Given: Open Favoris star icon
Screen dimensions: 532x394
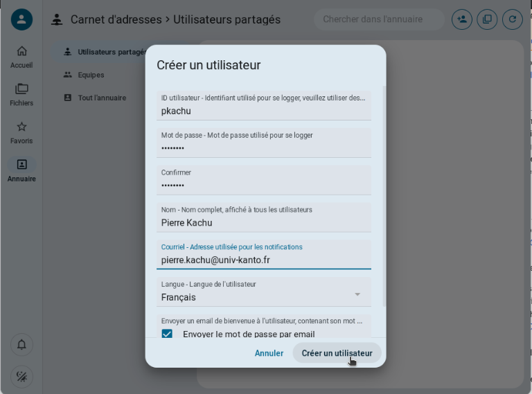Looking at the screenshot, I should 21,127.
